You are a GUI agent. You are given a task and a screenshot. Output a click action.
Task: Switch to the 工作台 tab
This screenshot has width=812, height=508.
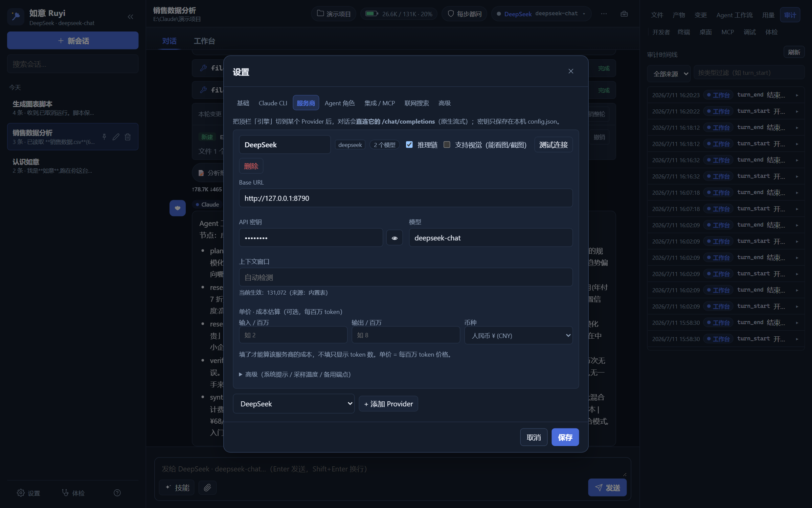204,41
